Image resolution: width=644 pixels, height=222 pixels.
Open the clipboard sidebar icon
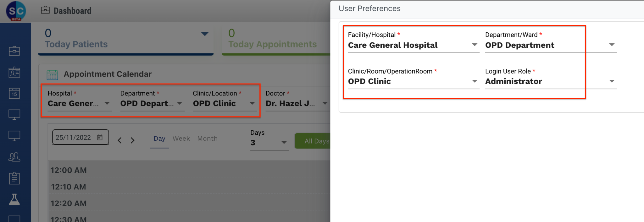click(14, 178)
